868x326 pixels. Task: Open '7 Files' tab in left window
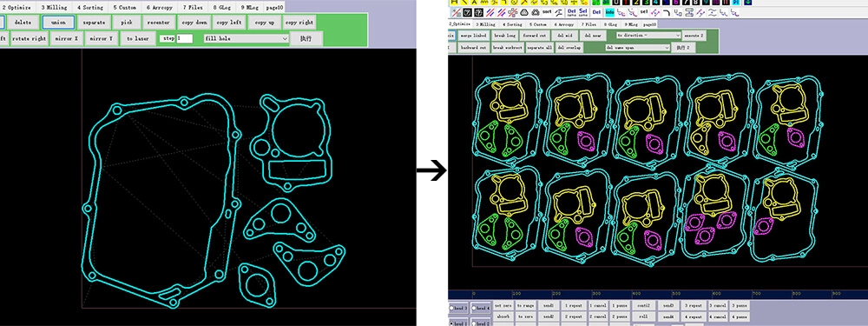pyautogui.click(x=193, y=8)
